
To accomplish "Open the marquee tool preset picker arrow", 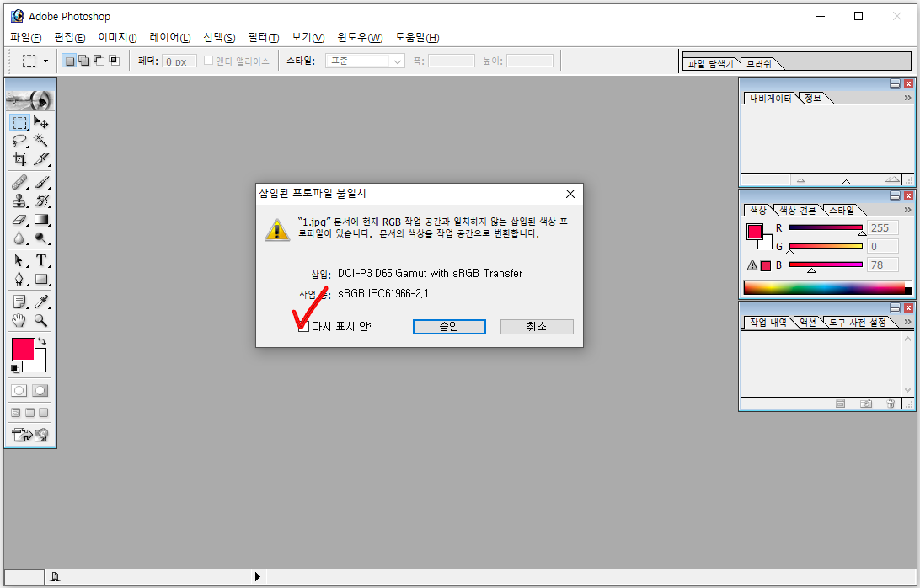I will pos(45,61).
